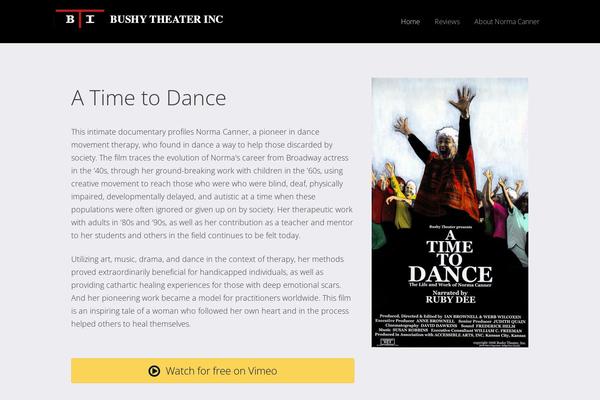Click the Bushy Theater Inc site title
Screen dimensions: 600x400
[x=166, y=19]
